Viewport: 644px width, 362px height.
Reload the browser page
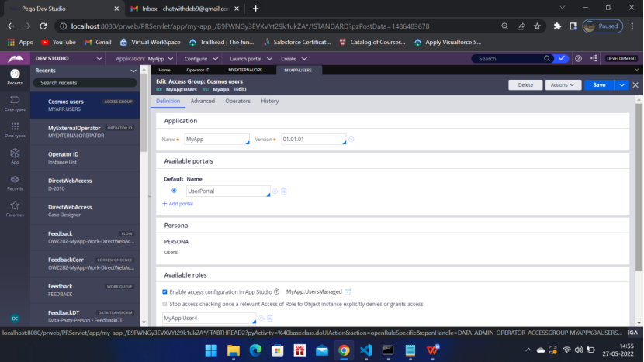coord(43,26)
